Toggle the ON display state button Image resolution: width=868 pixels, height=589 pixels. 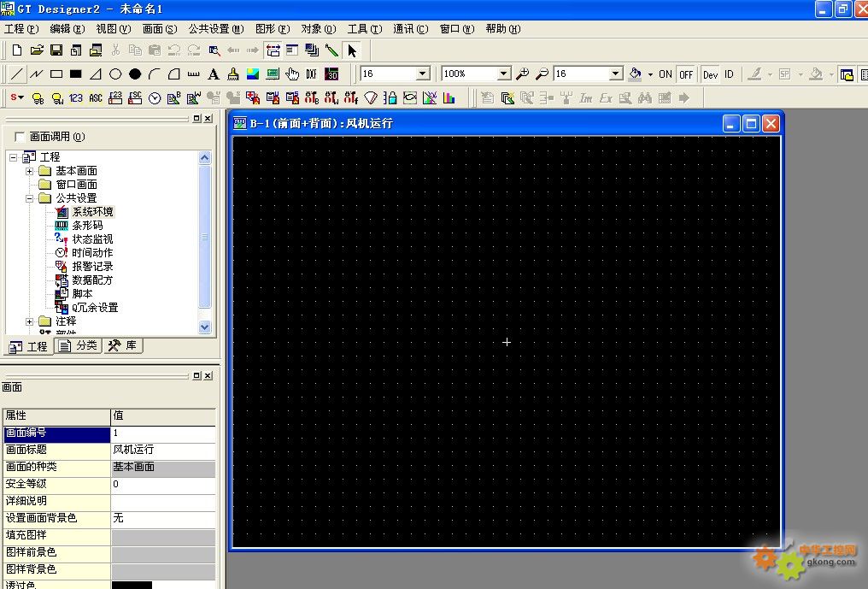(666, 74)
